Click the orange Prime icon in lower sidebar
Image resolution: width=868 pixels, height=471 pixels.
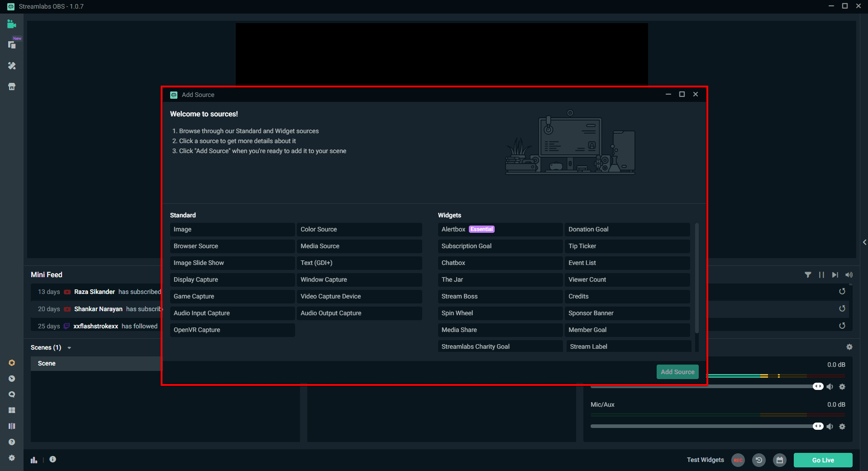tap(12, 363)
